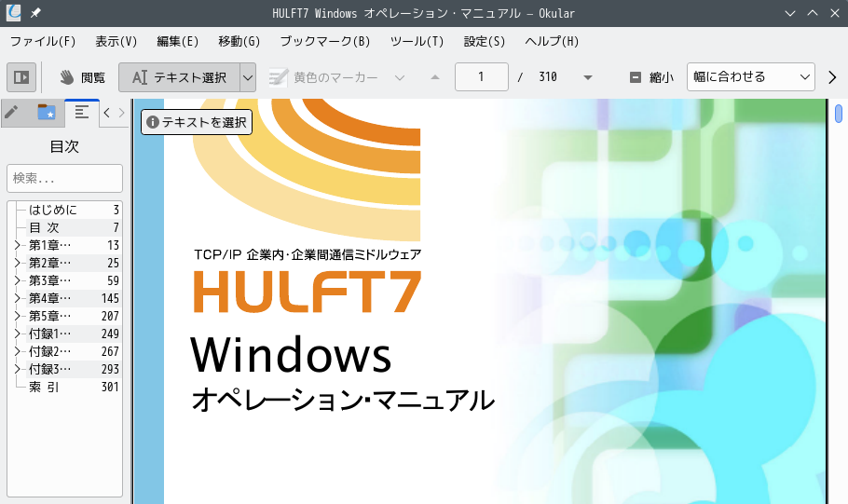Click the contents search field
This screenshot has width=848, height=504.
65,178
